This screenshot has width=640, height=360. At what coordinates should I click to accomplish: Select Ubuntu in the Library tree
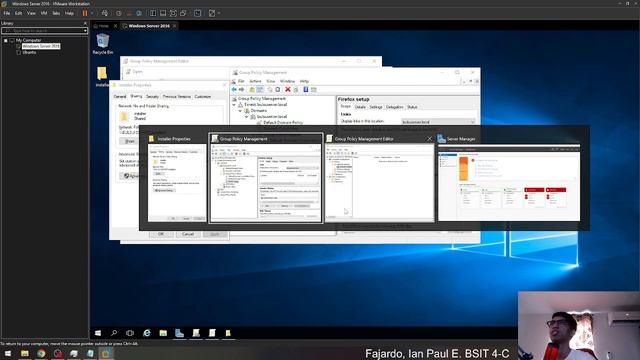click(x=29, y=52)
